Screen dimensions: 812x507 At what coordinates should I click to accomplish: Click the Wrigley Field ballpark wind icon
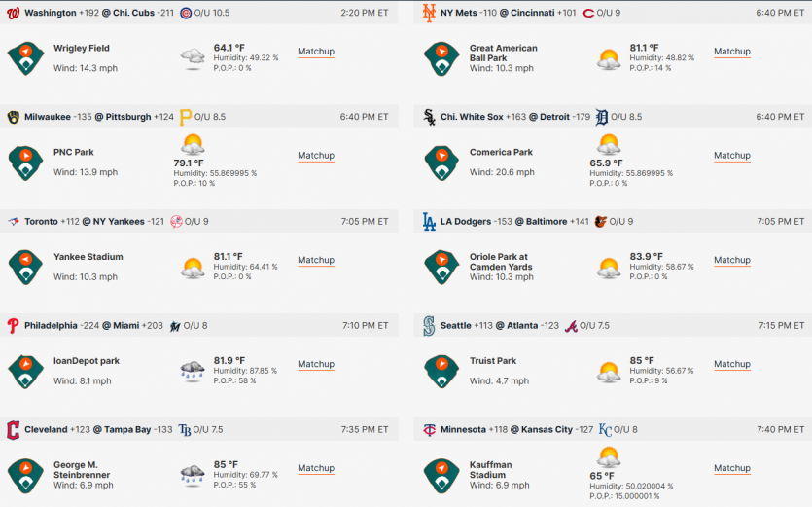click(x=25, y=58)
